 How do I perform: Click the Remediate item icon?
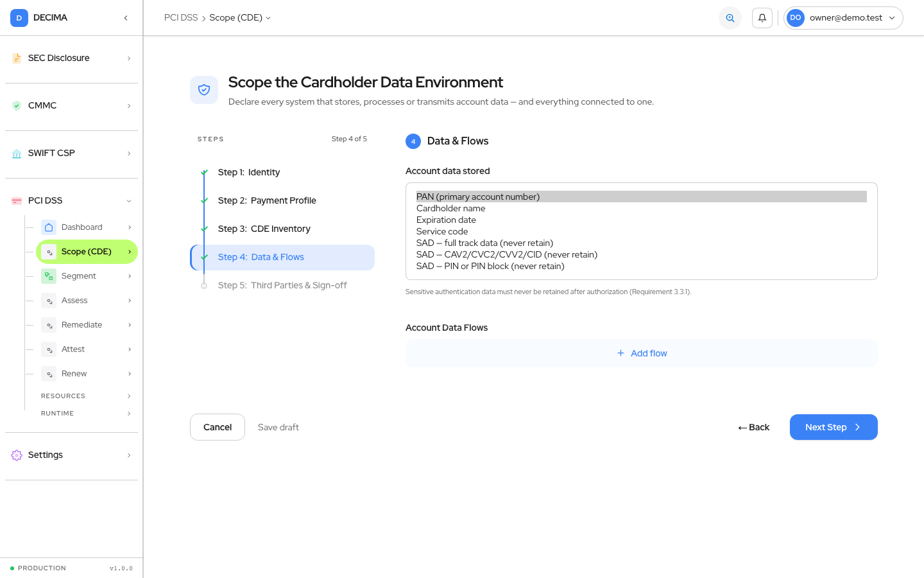click(x=49, y=325)
